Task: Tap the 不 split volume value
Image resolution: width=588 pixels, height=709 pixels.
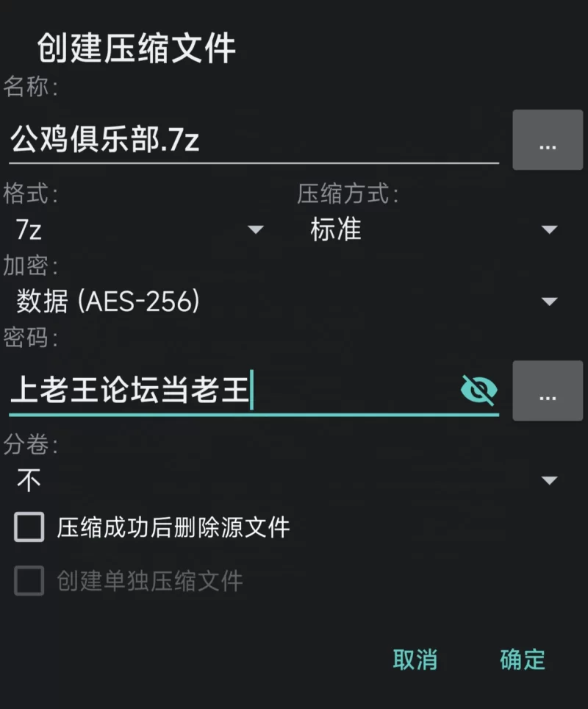Action: click(29, 480)
